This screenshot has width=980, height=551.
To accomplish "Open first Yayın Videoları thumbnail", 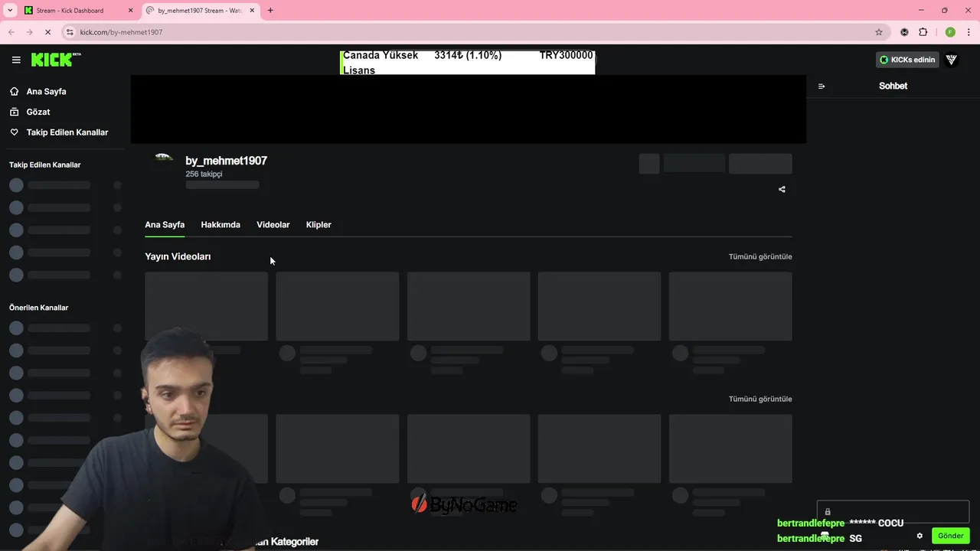I will coord(207,306).
